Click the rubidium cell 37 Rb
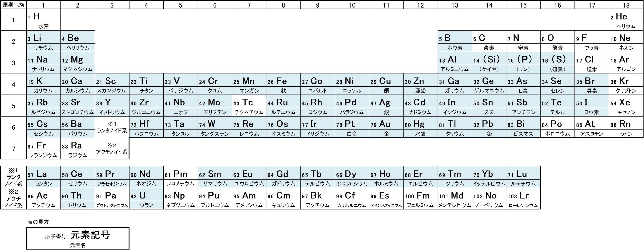This screenshot has height=250, width=644. (x=44, y=106)
